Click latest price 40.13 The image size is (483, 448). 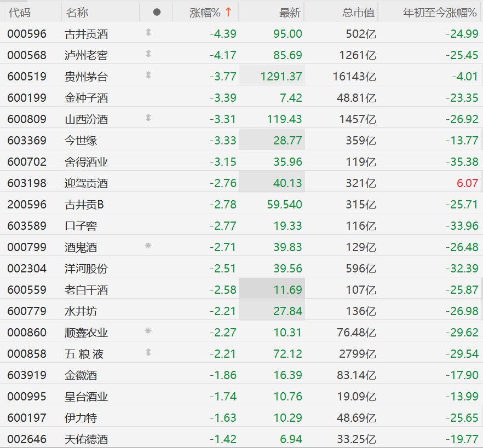[287, 183]
